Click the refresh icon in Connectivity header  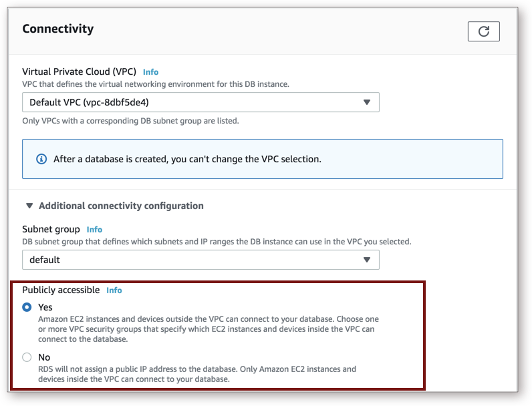click(x=483, y=31)
